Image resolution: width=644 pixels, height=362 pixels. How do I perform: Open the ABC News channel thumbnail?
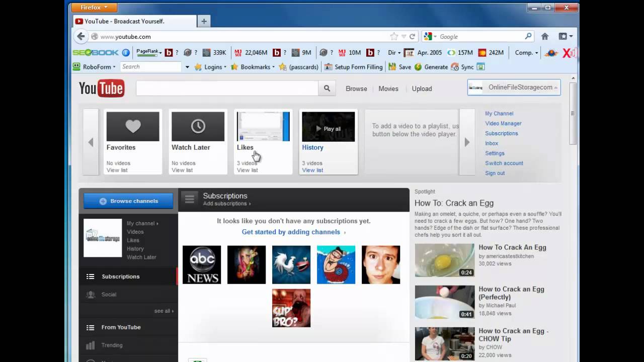click(202, 265)
